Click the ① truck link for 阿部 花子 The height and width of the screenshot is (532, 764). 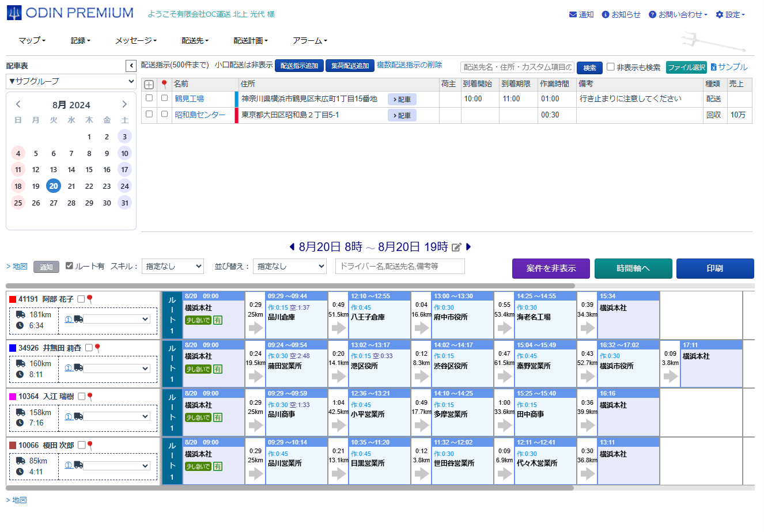(74, 319)
